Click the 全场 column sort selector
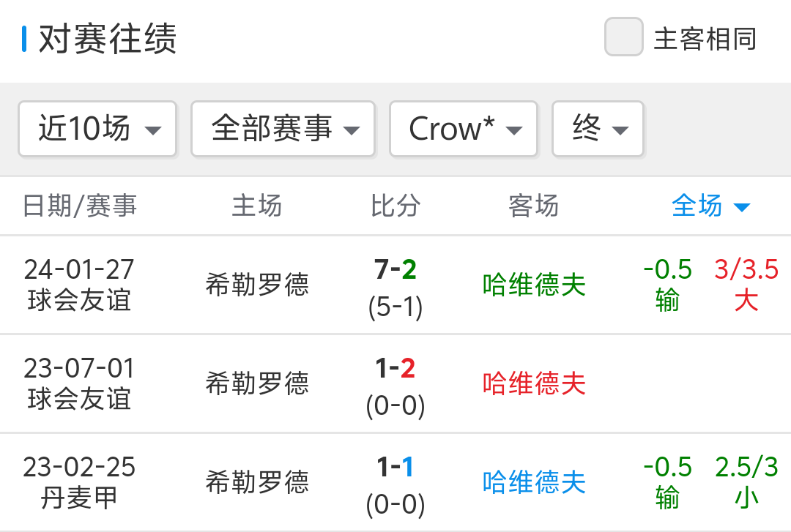 pos(710,206)
